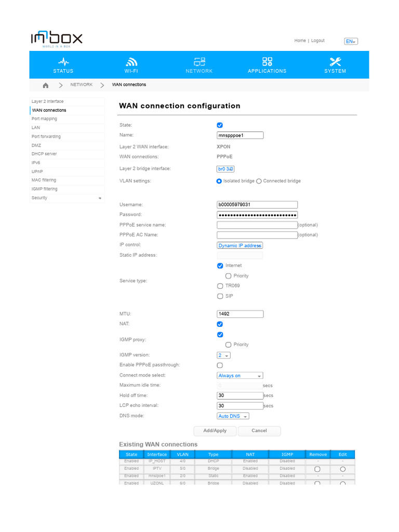The width and height of the screenshot is (399, 532).
Task: Click the Home link
Action: (300, 41)
